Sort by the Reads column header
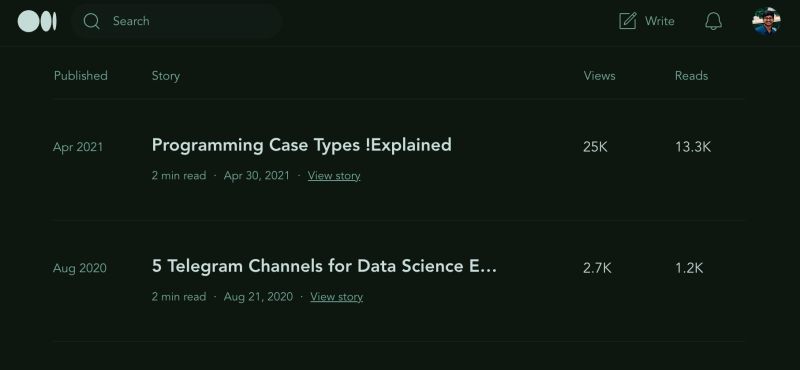This screenshot has height=370, width=800. pos(691,76)
